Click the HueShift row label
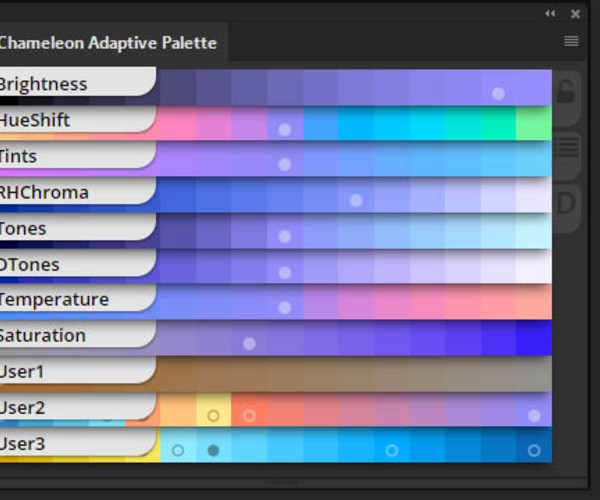This screenshot has height=500, width=600. (77, 119)
